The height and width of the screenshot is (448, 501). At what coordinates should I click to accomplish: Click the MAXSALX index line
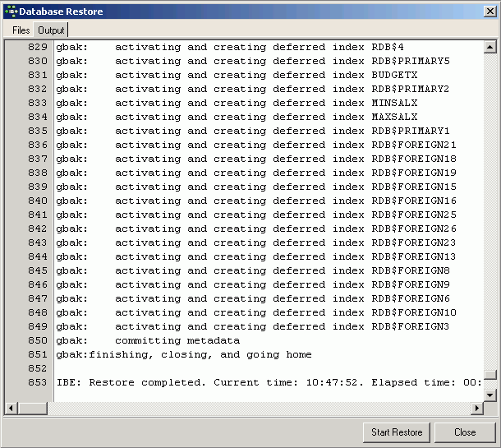[237, 117]
